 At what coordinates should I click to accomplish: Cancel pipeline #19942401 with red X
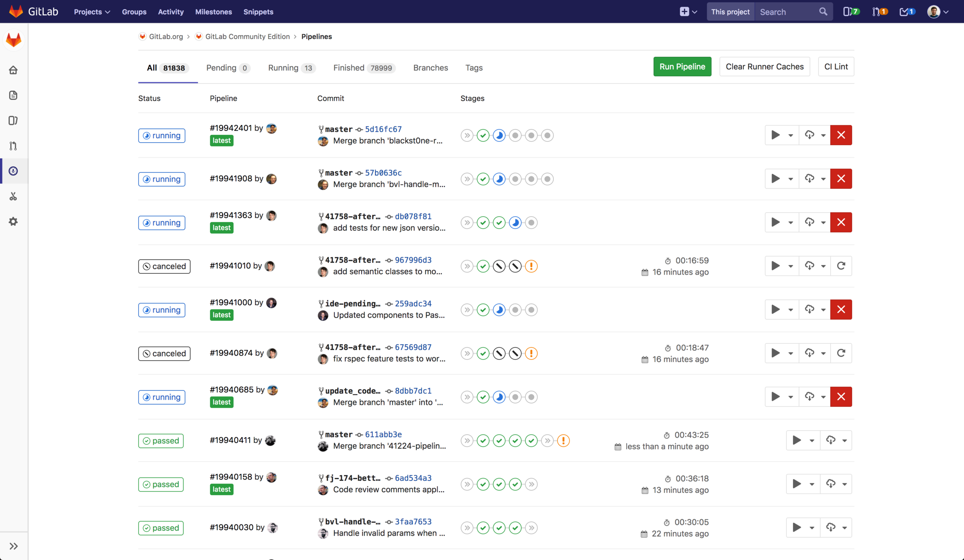[x=841, y=135]
